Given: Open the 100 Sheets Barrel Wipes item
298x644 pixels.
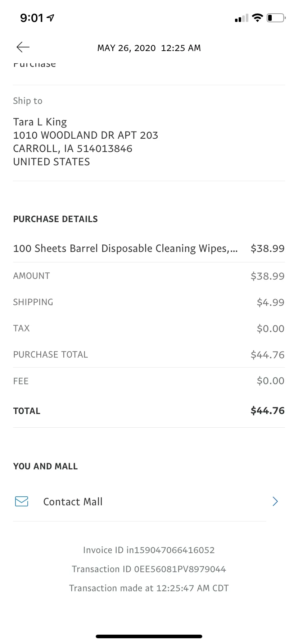Looking at the screenshot, I should (149, 248).
